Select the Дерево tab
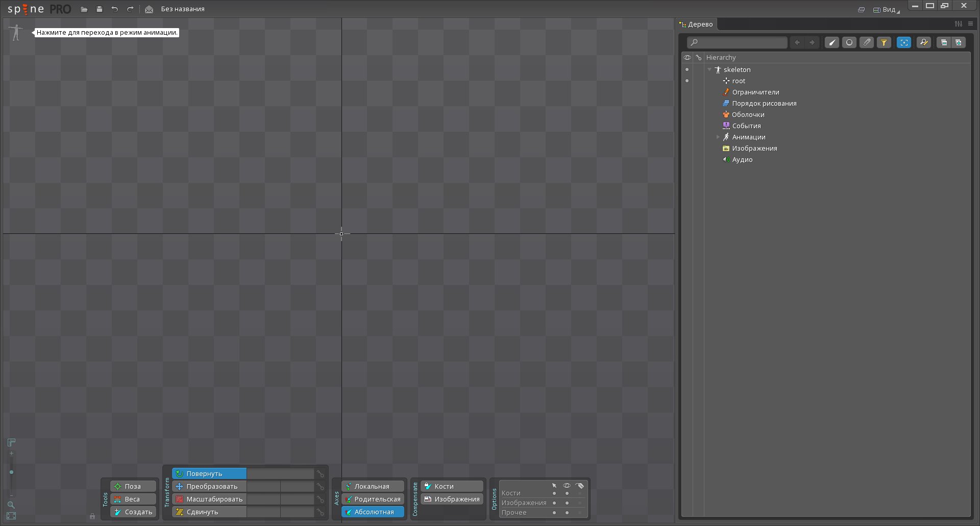The width and height of the screenshot is (980, 526). 696,24
